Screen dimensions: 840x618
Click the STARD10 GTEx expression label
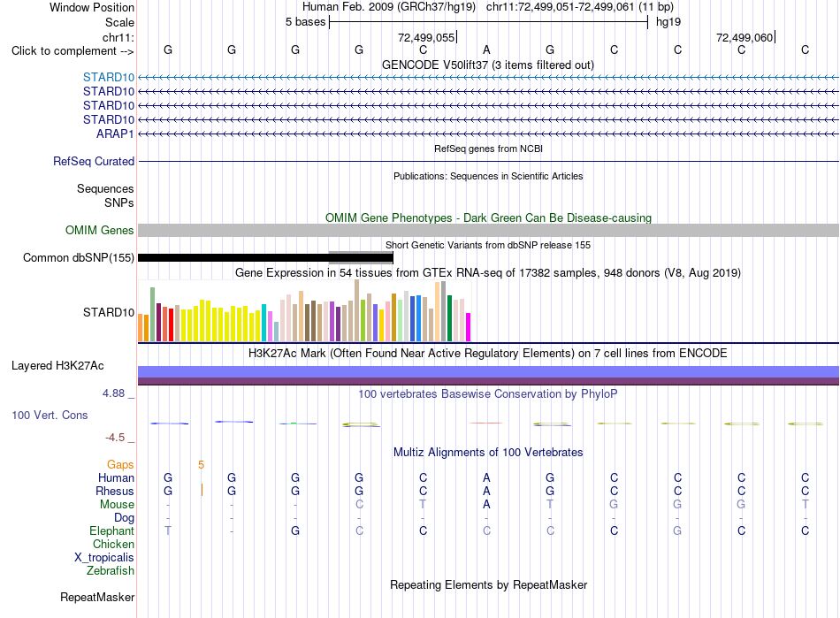click(x=109, y=312)
